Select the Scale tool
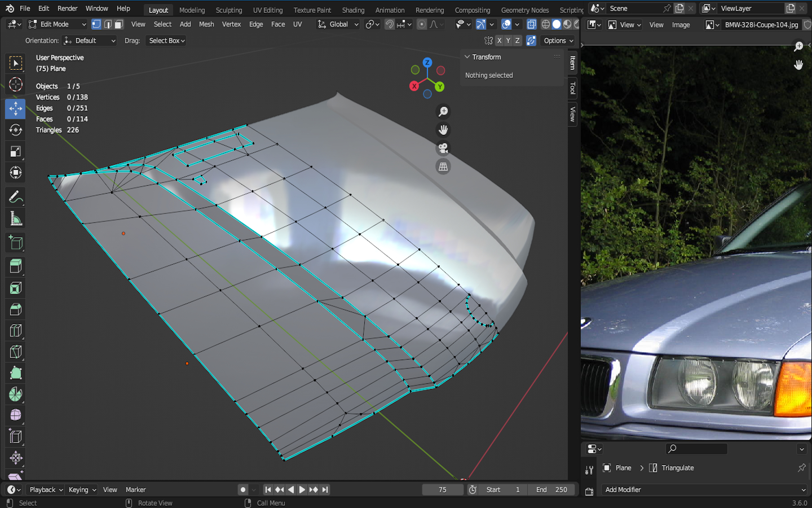 point(15,151)
